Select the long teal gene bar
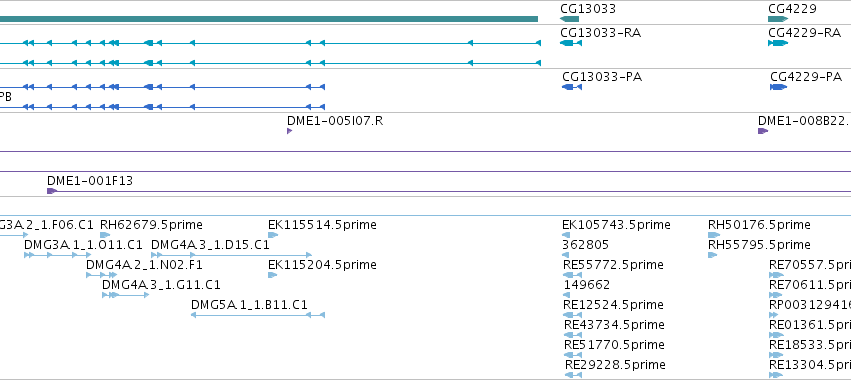This screenshot has width=851, height=380. pos(269,19)
